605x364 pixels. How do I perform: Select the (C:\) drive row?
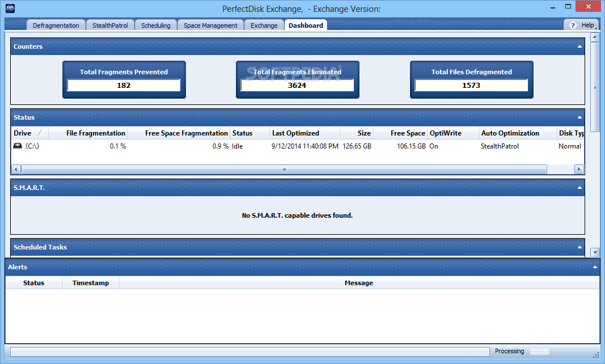pos(298,146)
